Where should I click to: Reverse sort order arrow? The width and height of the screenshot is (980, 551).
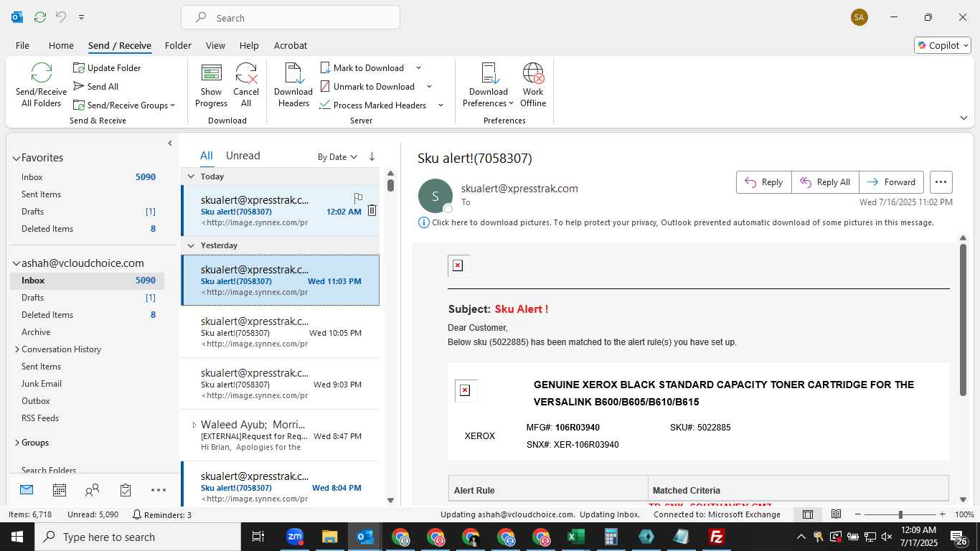click(372, 156)
